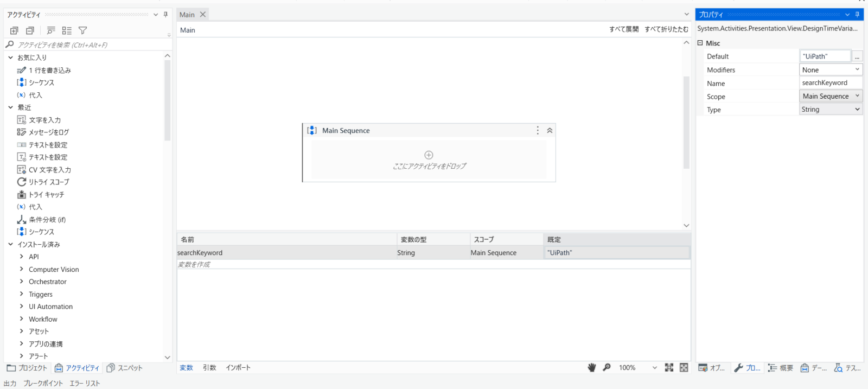The height and width of the screenshot is (389, 868).
Task: Toggle the Properties panel pin
Action: [857, 15]
